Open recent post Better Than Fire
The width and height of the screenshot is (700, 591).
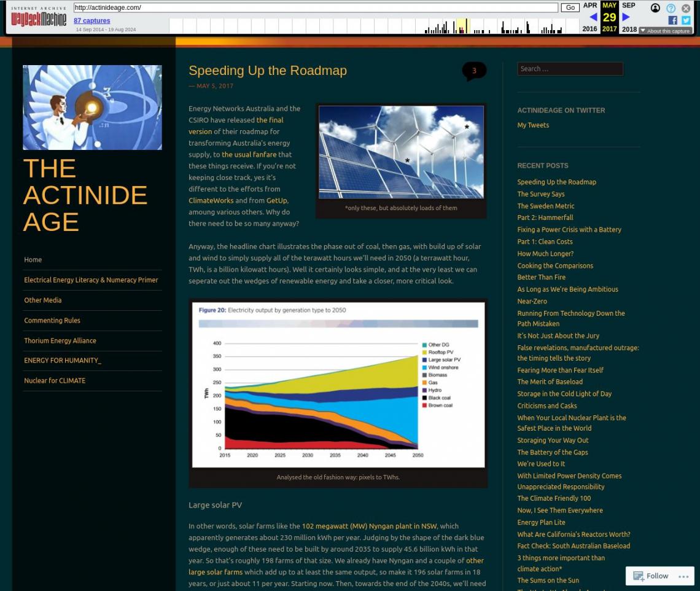[x=541, y=278]
